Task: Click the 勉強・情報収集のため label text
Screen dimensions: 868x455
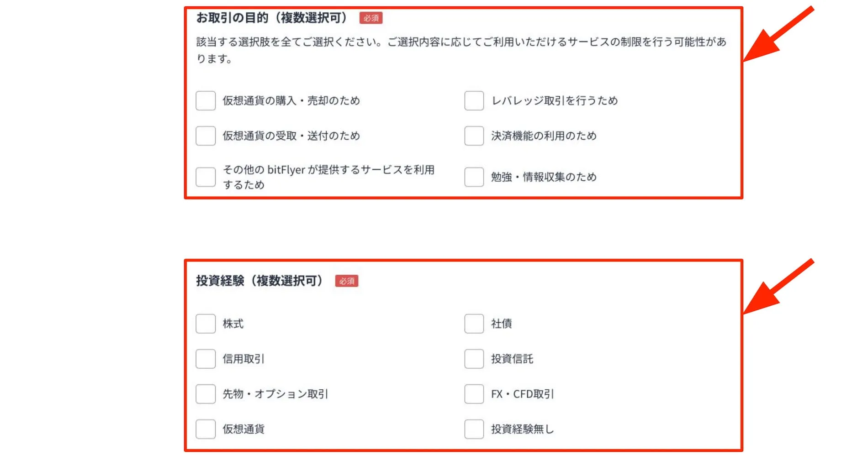Action: tap(543, 177)
